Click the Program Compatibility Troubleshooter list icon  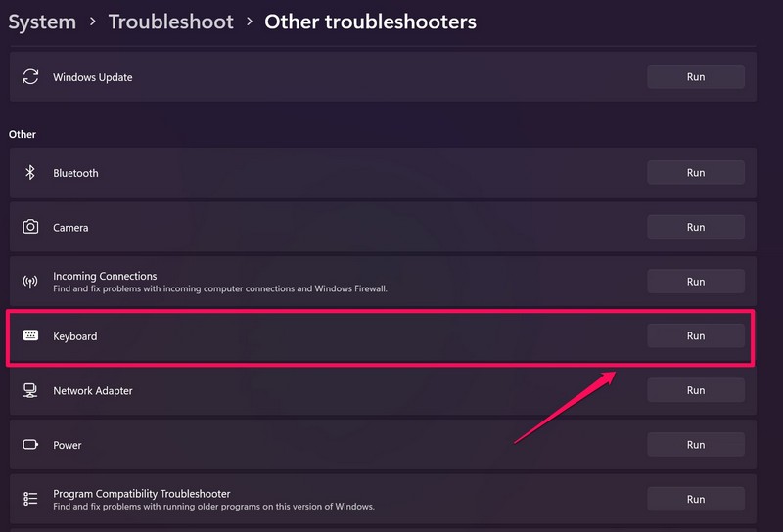30,499
